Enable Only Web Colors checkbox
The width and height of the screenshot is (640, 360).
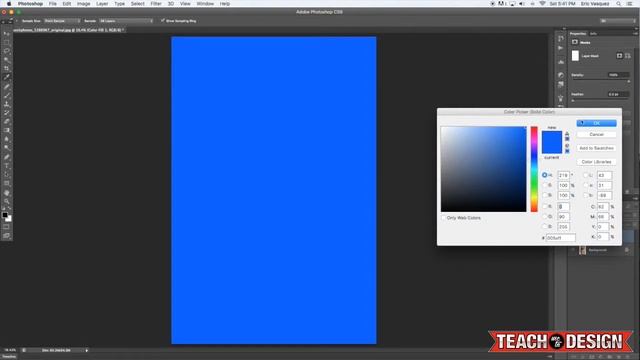444,218
